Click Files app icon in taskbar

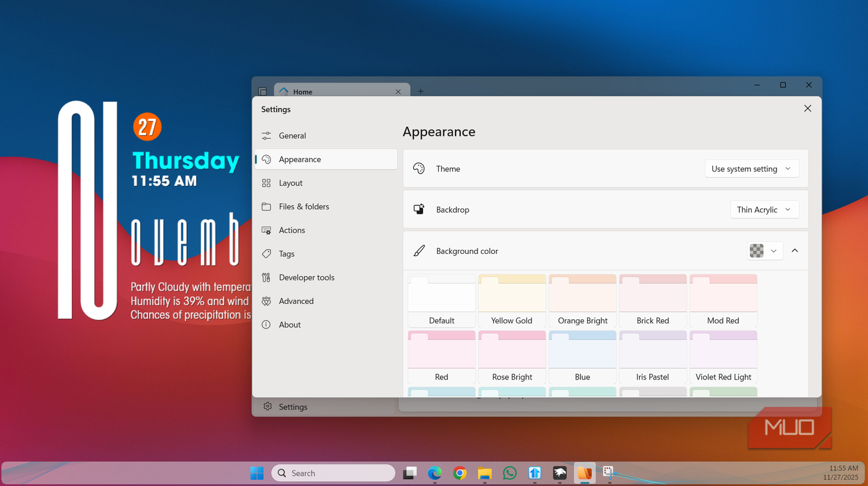(584, 473)
